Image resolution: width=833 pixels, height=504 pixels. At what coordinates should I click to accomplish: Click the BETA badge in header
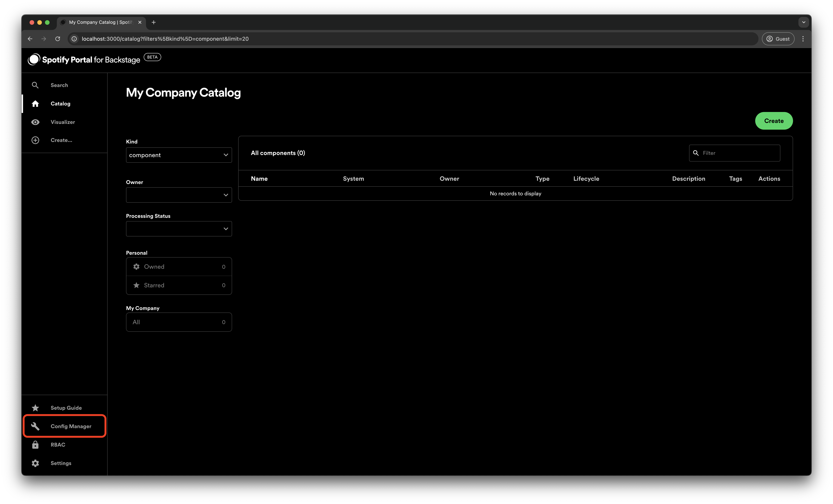pyautogui.click(x=153, y=57)
